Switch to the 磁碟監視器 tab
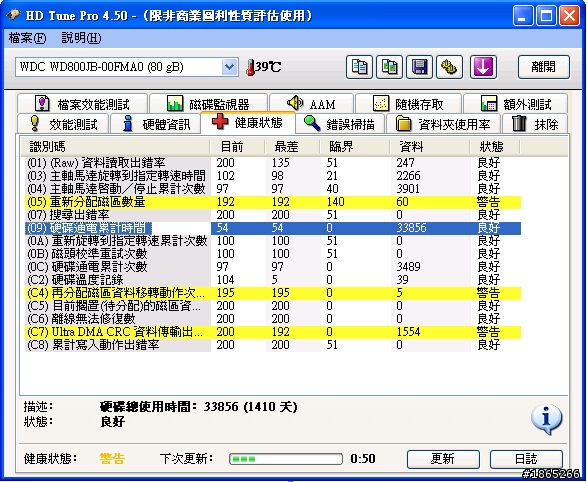 click(x=208, y=103)
